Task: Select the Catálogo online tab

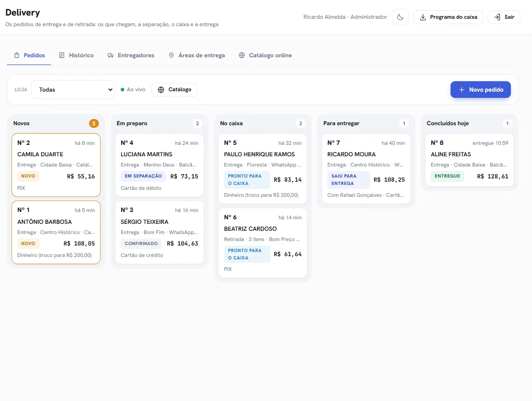Action: coord(265,55)
